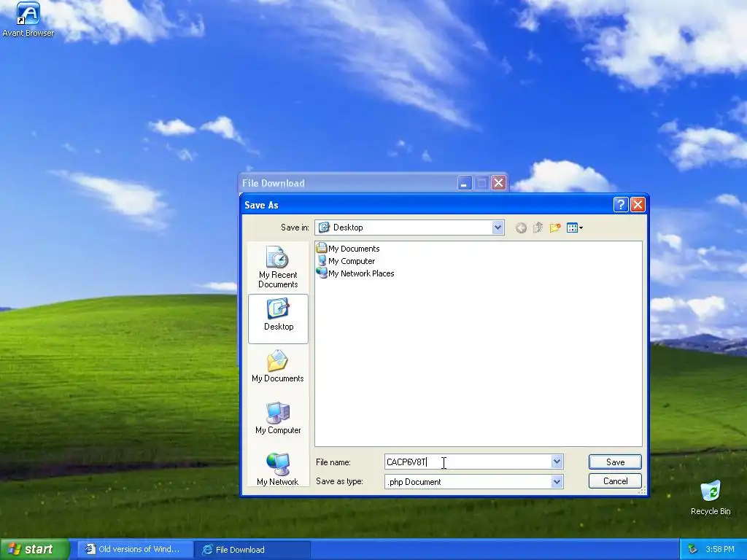Open My Computer in places bar
Screen dimensions: 747x560
(x=278, y=418)
